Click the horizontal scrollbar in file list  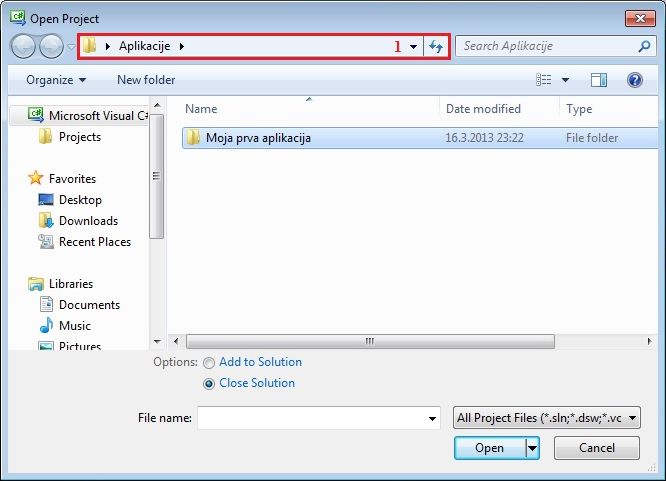pos(368,341)
